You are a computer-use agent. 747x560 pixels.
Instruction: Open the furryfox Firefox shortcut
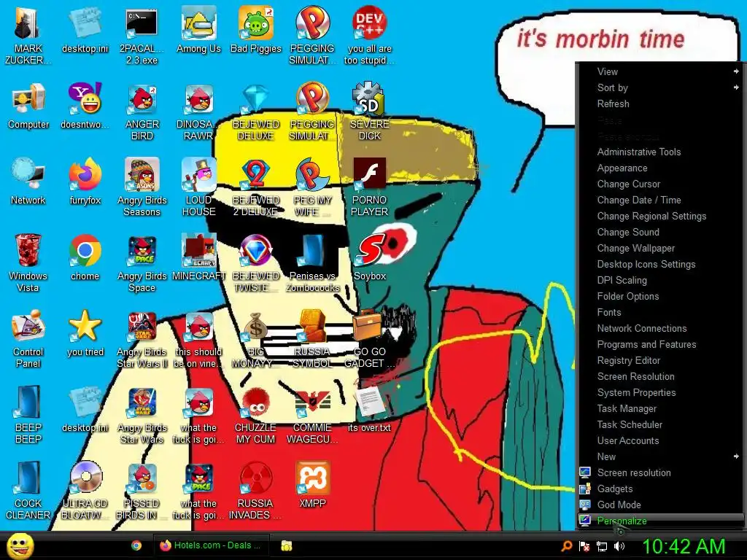click(x=85, y=182)
